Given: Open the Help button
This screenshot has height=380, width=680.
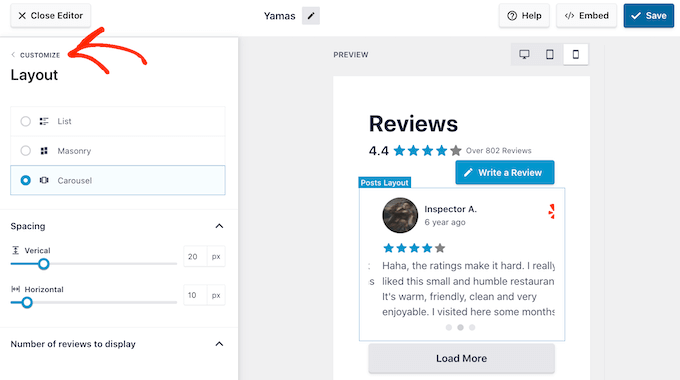Looking at the screenshot, I should pos(524,16).
